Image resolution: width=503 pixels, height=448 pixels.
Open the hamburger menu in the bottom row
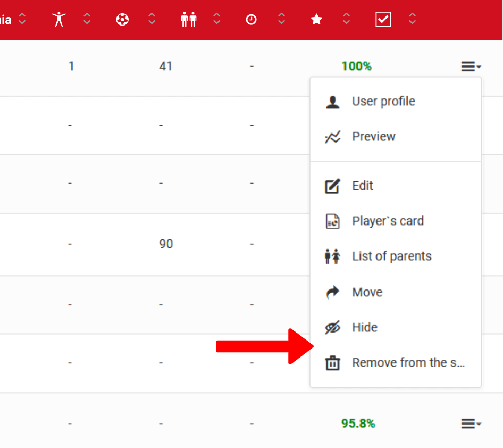tap(470, 423)
